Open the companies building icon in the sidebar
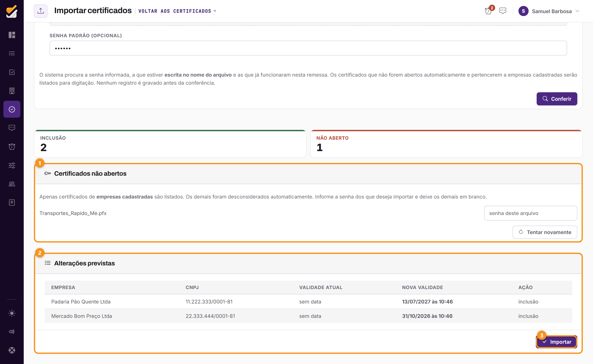Viewport: 593px width, 364px height. click(12, 91)
